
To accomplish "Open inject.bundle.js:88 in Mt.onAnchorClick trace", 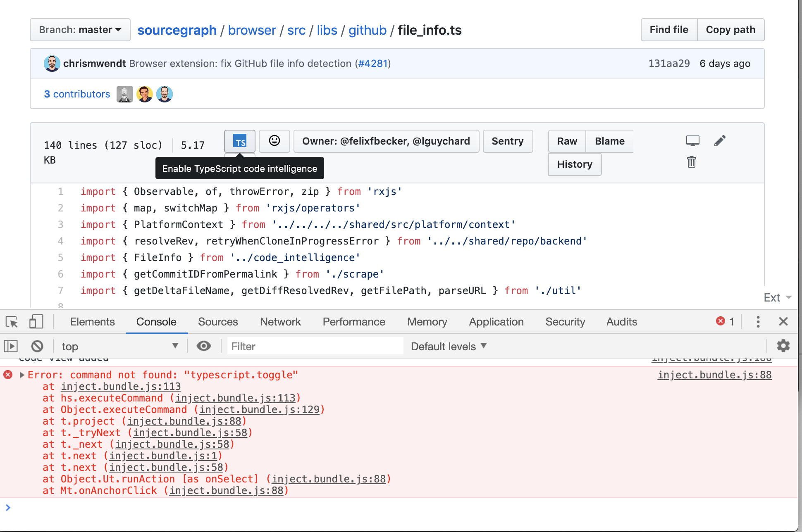I will [226, 491].
